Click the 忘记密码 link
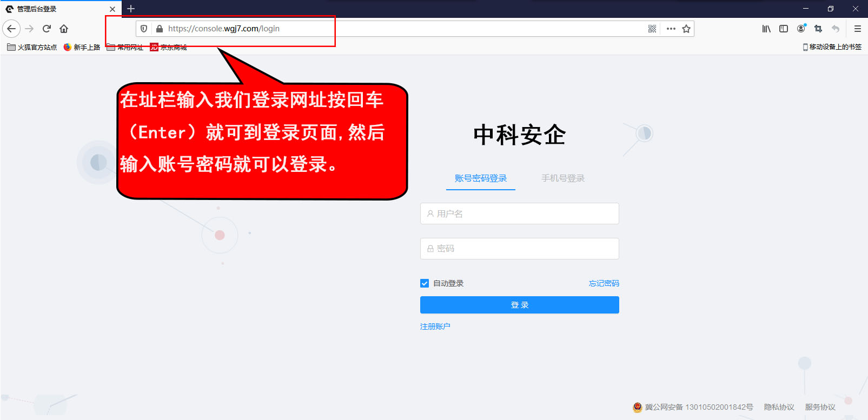Viewport: 868px width, 420px height. pyautogui.click(x=604, y=283)
